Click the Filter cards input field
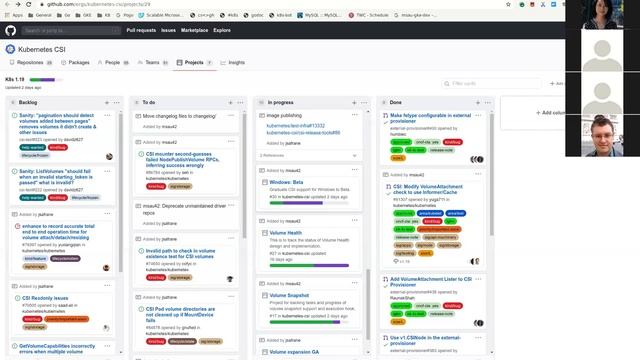640x360 pixels. click(x=491, y=83)
